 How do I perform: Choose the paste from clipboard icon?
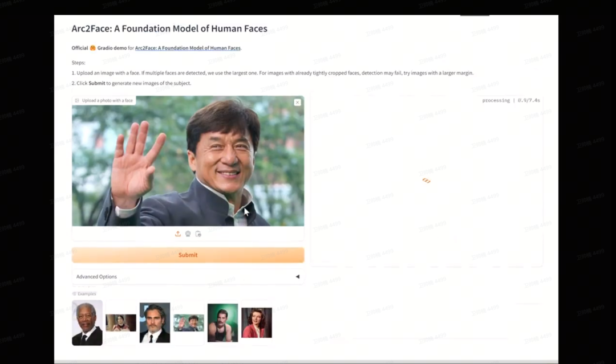(198, 234)
